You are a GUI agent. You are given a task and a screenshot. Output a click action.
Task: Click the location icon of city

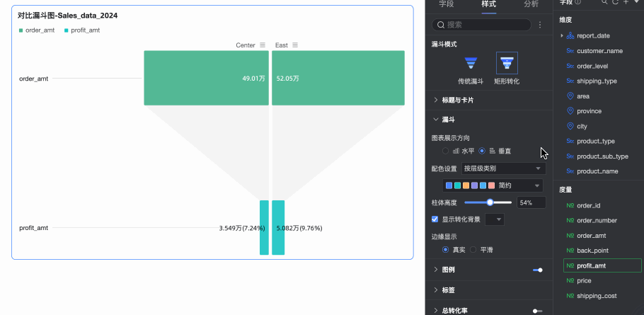tap(570, 126)
